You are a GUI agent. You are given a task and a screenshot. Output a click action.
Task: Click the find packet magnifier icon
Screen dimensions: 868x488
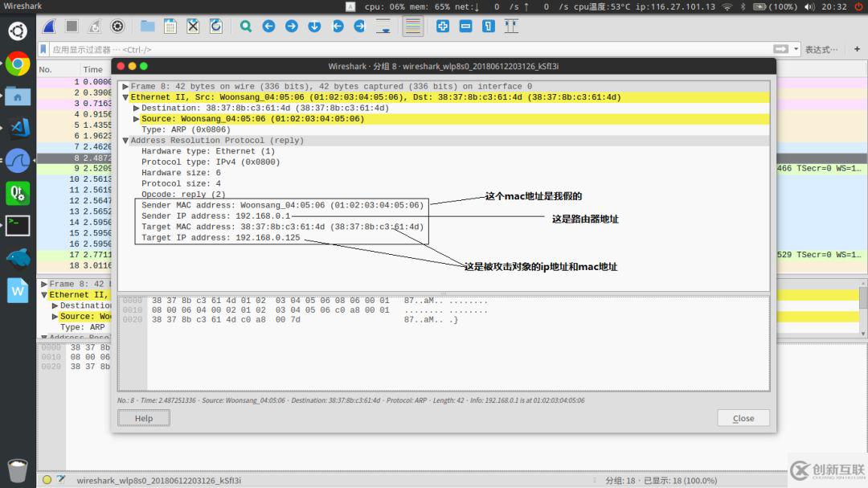(246, 26)
